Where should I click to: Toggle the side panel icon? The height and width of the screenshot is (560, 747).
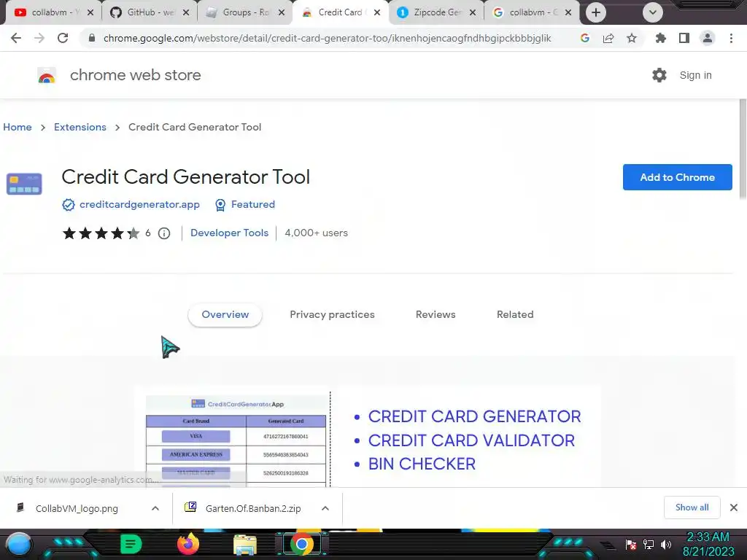point(684,38)
